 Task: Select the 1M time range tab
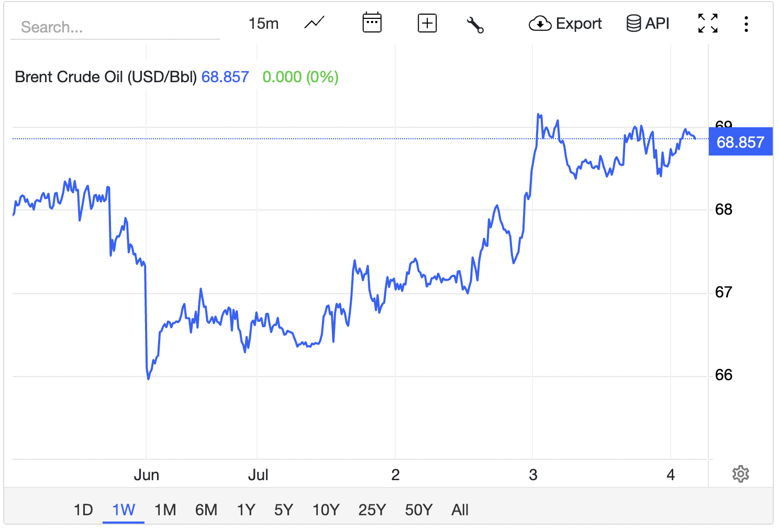(165, 509)
